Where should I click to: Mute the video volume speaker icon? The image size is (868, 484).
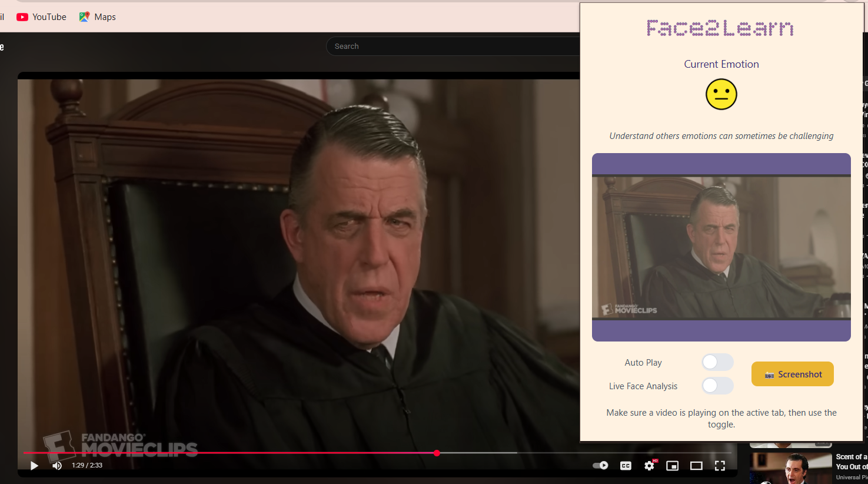[x=57, y=466]
